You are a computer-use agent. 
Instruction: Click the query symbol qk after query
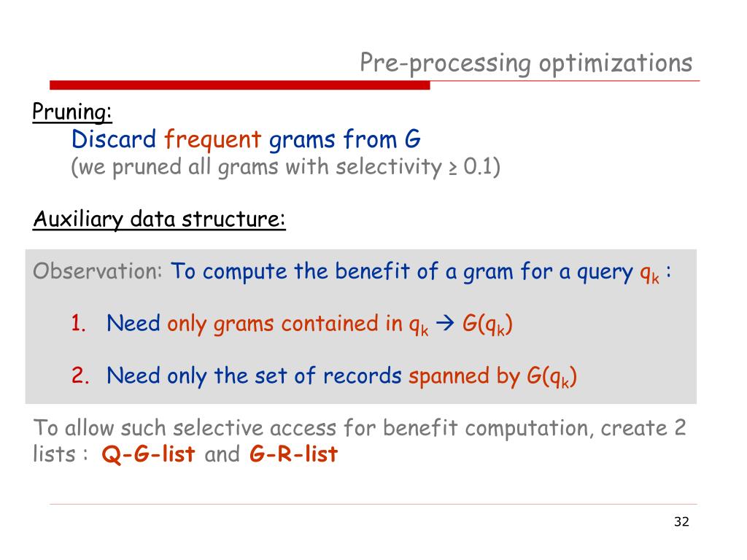650,273
